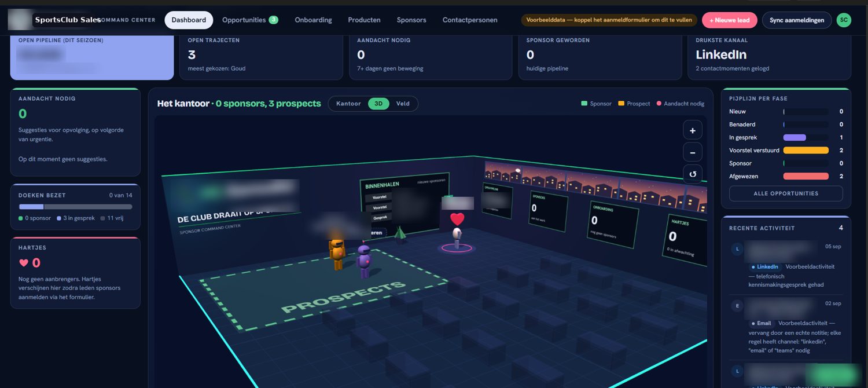The height and width of the screenshot is (388, 868).
Task: Click the Opportunities badge showing 3
Action: pos(273,20)
